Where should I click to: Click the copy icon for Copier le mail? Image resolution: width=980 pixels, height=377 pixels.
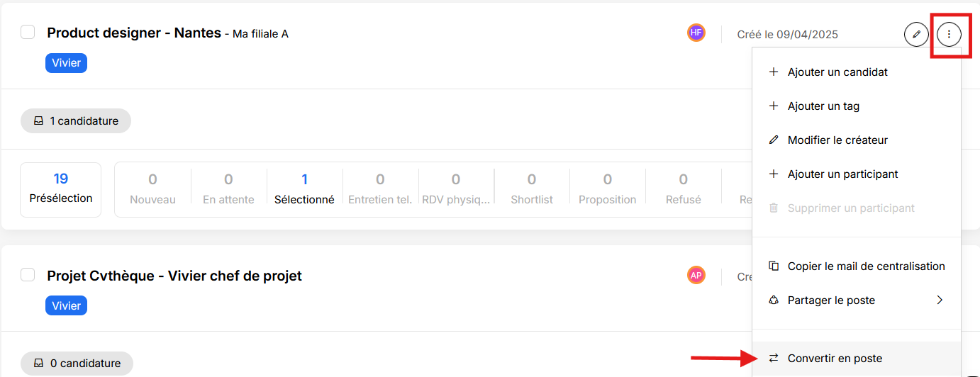coord(774,266)
